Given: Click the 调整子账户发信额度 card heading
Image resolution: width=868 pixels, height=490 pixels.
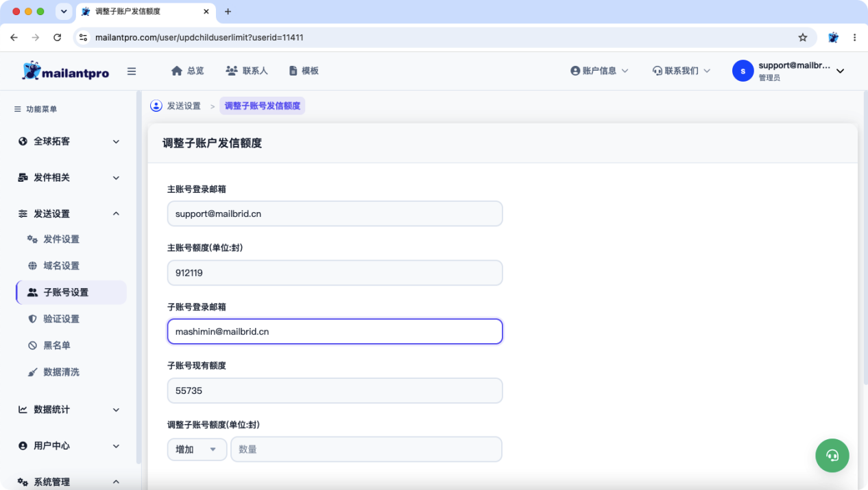Looking at the screenshot, I should pos(212,143).
